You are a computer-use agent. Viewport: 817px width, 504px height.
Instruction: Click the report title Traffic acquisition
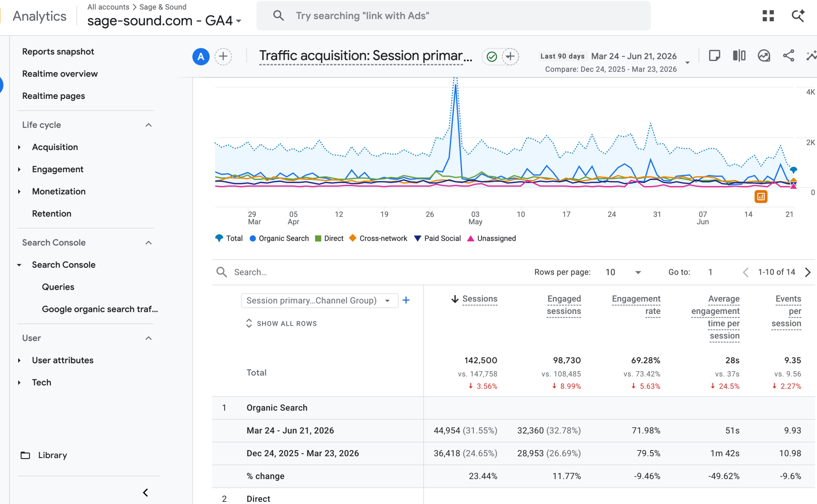tap(365, 56)
